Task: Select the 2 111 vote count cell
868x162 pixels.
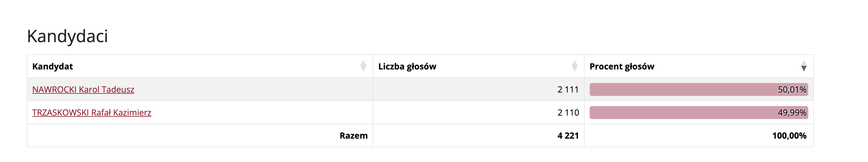Action: [568, 89]
